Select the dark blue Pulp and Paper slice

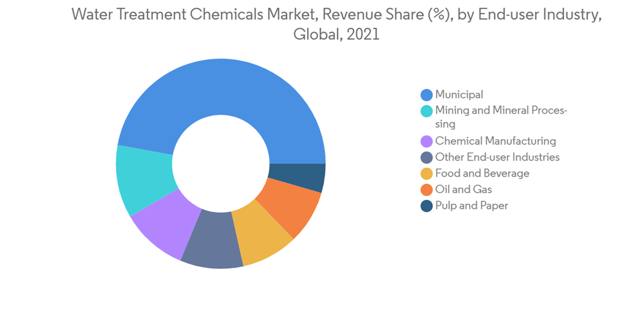coord(299,177)
